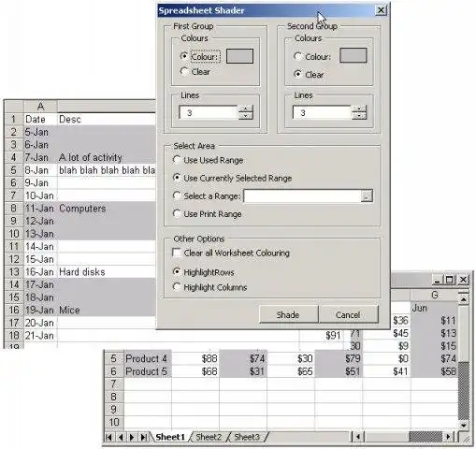The image size is (476, 449).
Task: Click the Second Group Lines input field
Action: pyautogui.click(x=323, y=112)
